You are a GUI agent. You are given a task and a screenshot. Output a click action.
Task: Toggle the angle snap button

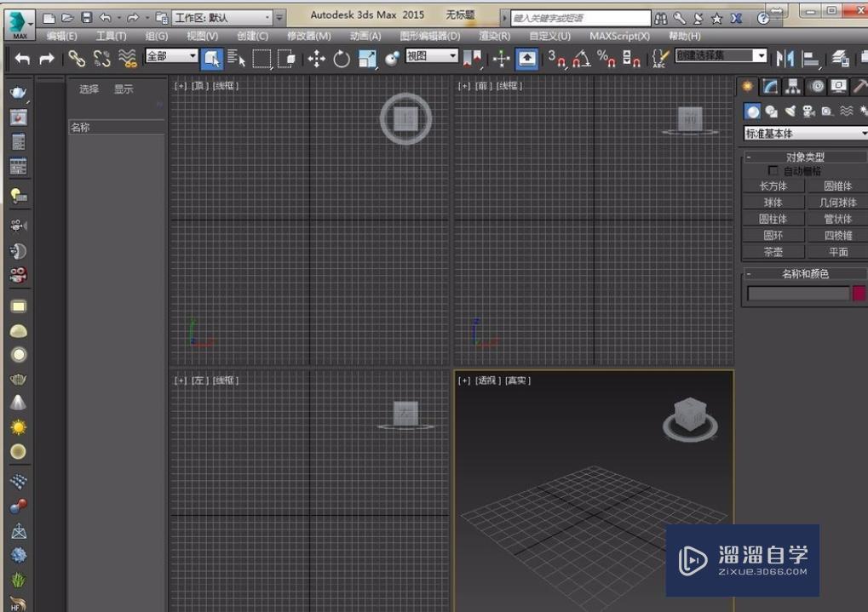[x=582, y=59]
